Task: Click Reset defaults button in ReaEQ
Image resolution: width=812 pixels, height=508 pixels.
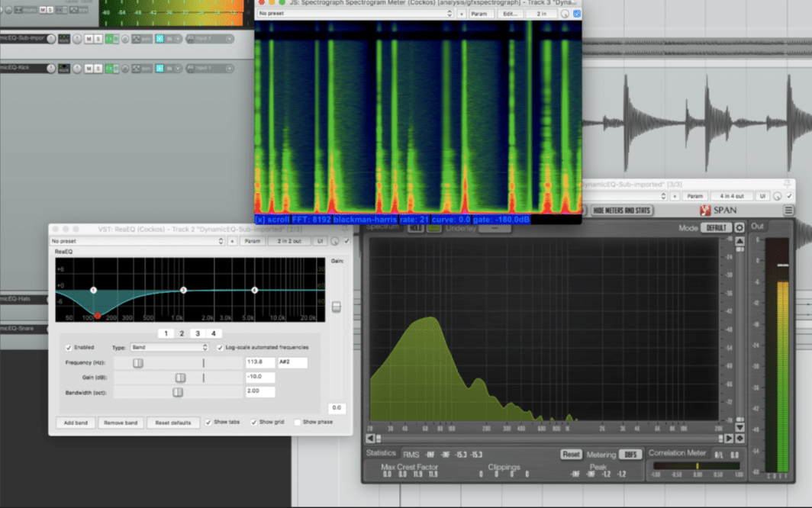Action: [173, 423]
